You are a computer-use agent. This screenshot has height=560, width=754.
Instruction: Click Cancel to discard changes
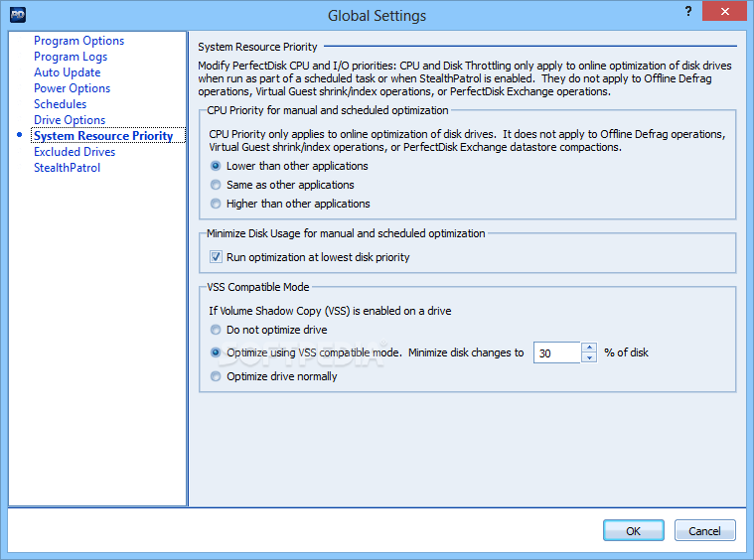coord(704,530)
